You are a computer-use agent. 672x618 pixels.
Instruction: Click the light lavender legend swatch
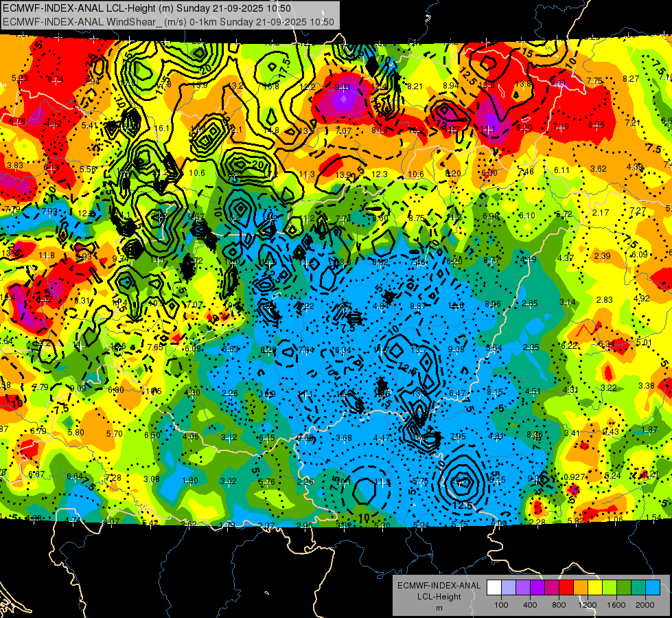509,588
